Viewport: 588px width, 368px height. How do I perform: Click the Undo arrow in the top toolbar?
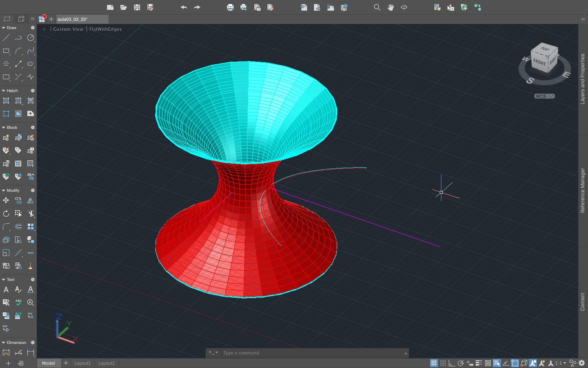(184, 7)
